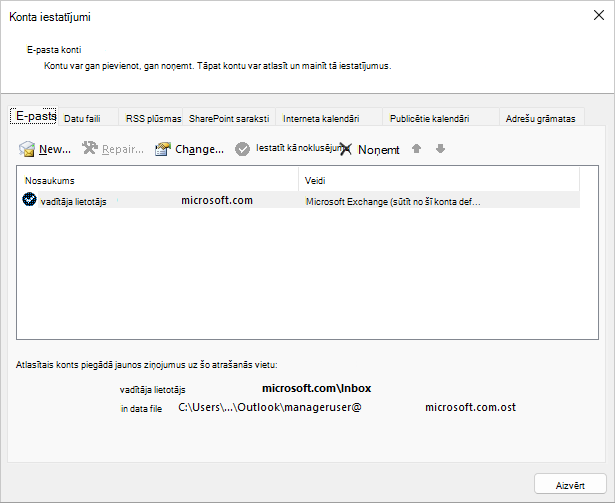Screen dimensions: 615x503
Task: Switch to RSS plūsmas tab
Action: point(151,118)
